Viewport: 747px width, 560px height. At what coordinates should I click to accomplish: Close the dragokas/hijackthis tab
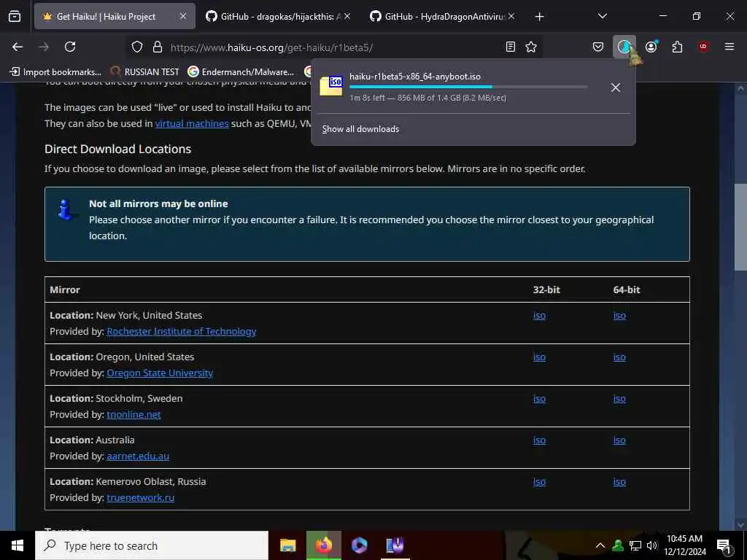pyautogui.click(x=347, y=17)
